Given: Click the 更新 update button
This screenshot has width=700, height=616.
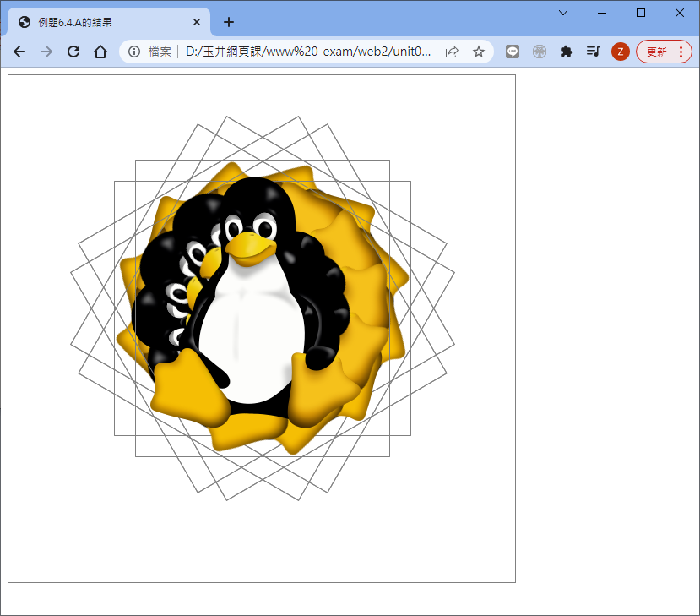Looking at the screenshot, I should click(664, 52).
